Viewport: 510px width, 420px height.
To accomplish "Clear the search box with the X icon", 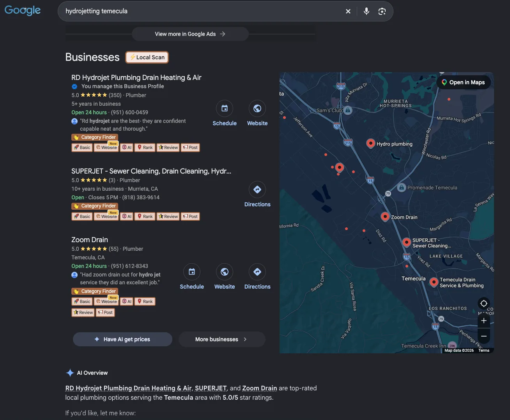I will pos(348,11).
